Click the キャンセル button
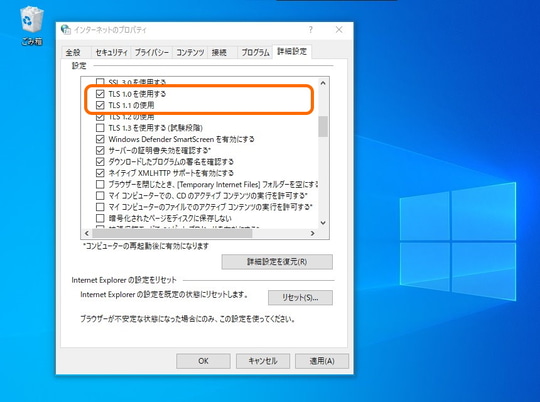This screenshot has height=402, width=540. [263, 361]
